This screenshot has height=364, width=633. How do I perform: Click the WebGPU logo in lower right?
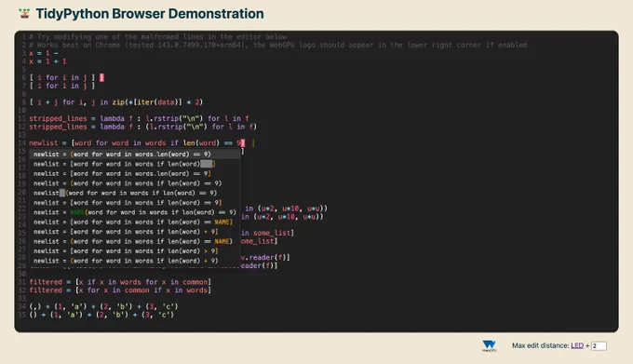pos(489,345)
